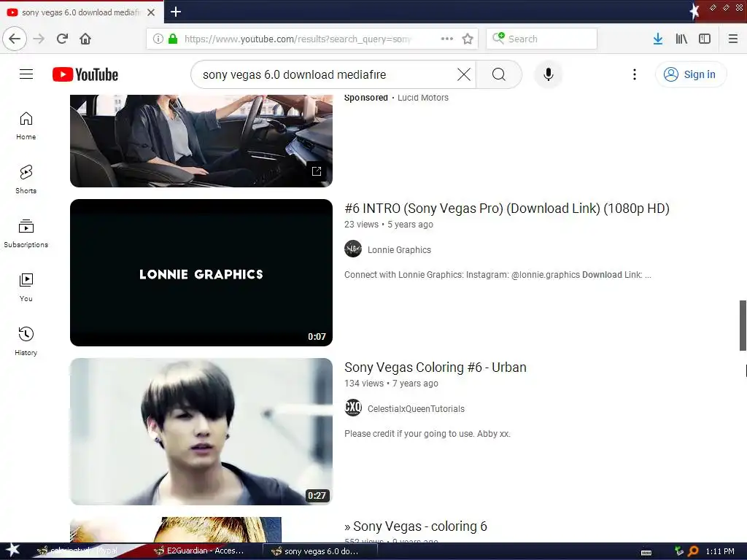The image size is (747, 560).
Task: Click the keyboard icon in system tray
Action: (x=646, y=552)
